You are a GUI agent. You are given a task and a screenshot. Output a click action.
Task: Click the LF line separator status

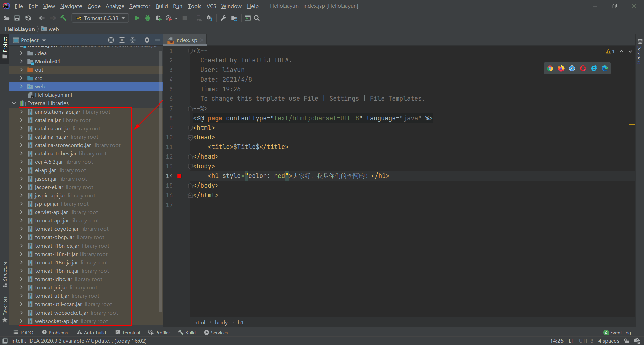(571, 341)
